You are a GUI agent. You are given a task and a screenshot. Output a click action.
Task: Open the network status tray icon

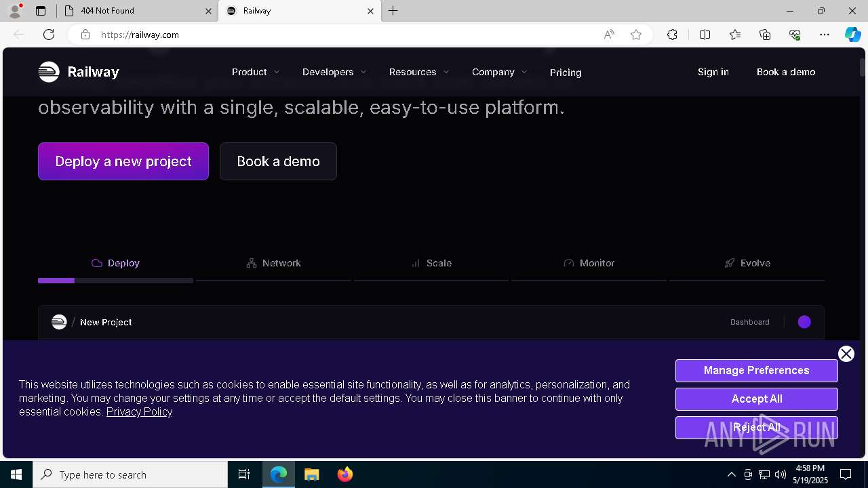tap(764, 474)
